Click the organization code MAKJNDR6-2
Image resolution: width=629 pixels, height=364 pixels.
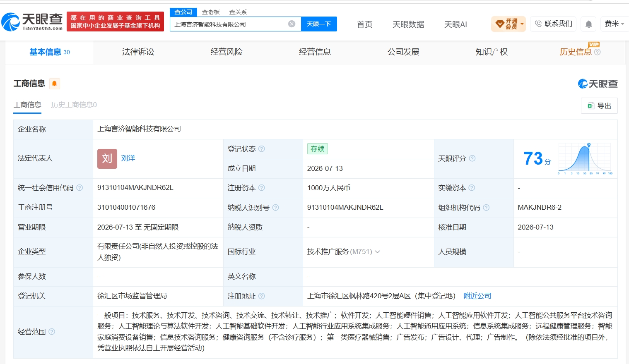(540, 208)
